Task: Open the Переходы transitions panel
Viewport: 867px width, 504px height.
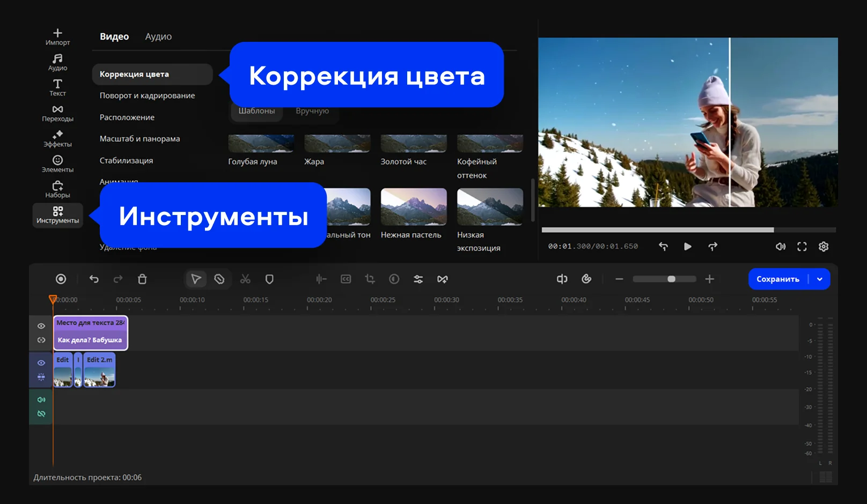Action: click(57, 113)
